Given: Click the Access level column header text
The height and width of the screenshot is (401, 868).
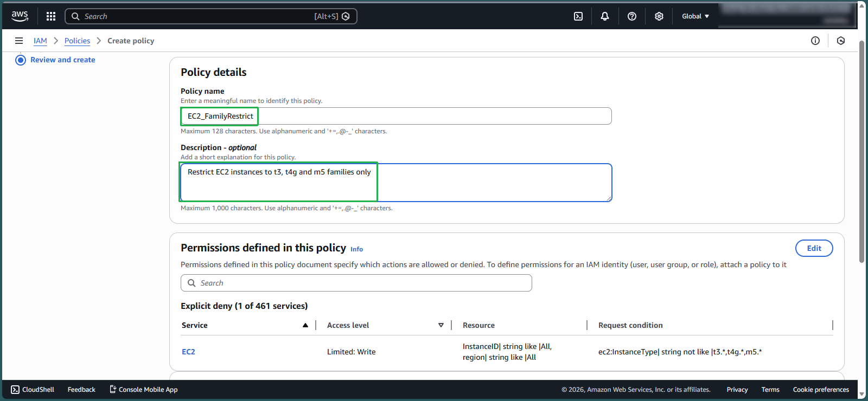Looking at the screenshot, I should 348,325.
